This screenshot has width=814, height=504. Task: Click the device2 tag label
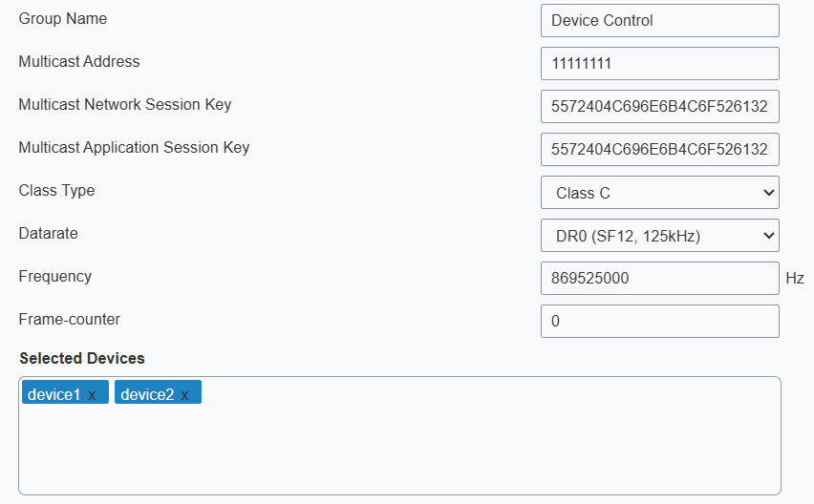pos(147,394)
